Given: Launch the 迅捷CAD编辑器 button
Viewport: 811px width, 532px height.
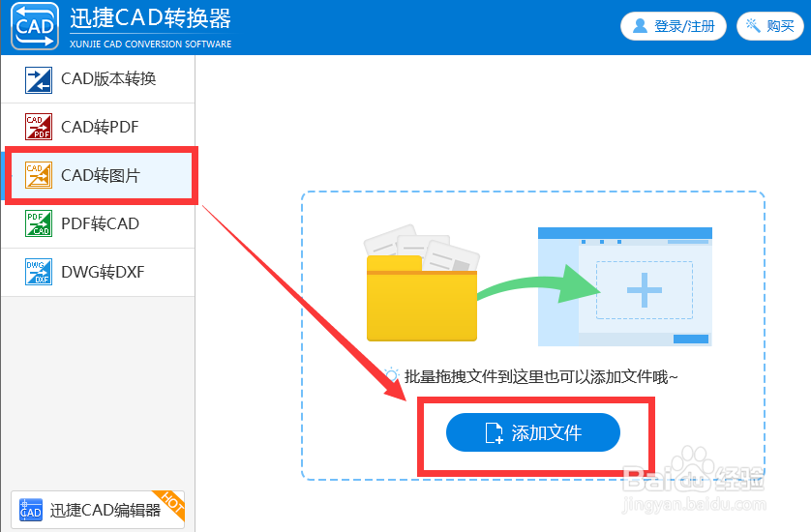Looking at the screenshot, I should [98, 510].
